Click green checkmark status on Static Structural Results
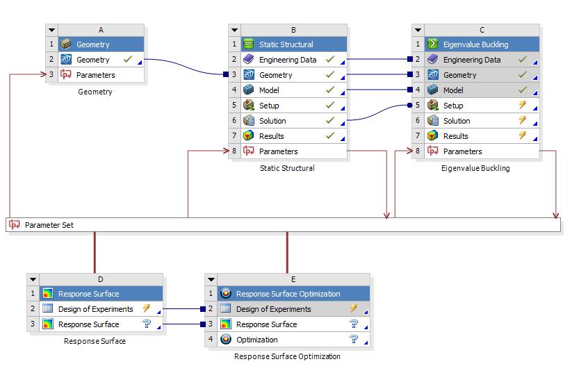This screenshot has width=588, height=373. click(x=330, y=135)
